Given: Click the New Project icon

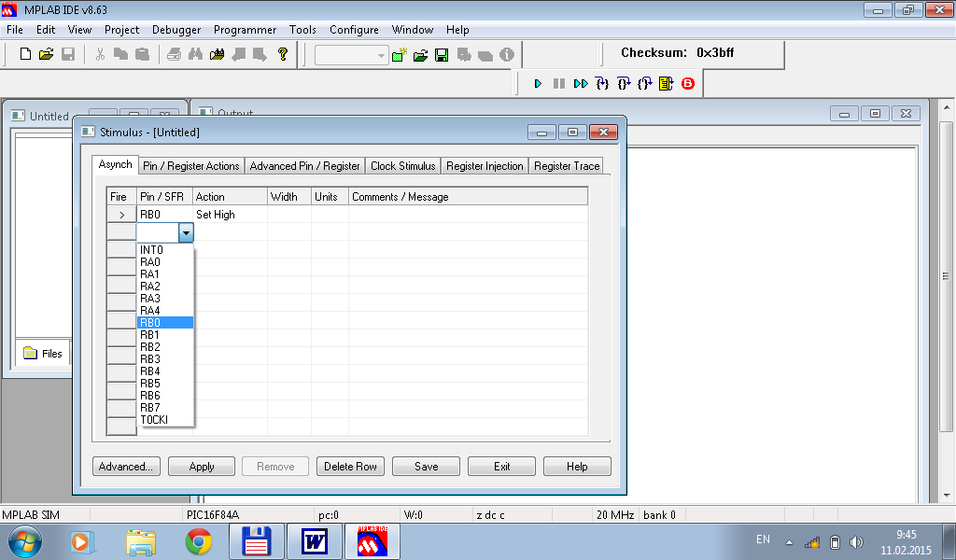Looking at the screenshot, I should tap(400, 55).
